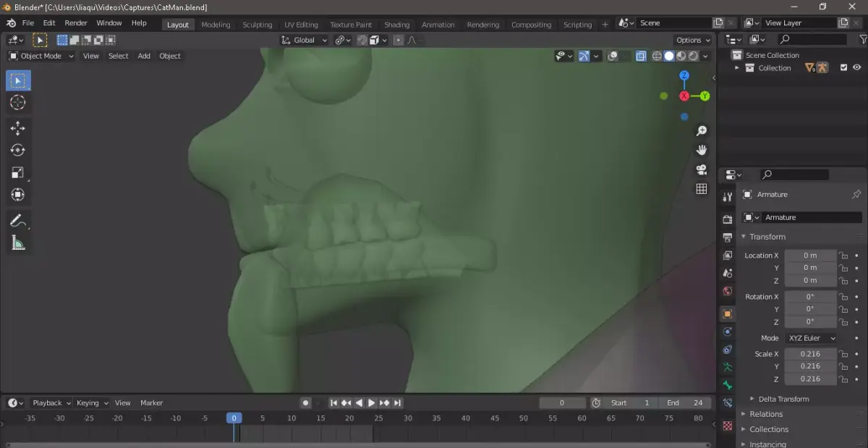Switch to rendered viewport shading
Viewport: 868px width, 448px height.
694,56
